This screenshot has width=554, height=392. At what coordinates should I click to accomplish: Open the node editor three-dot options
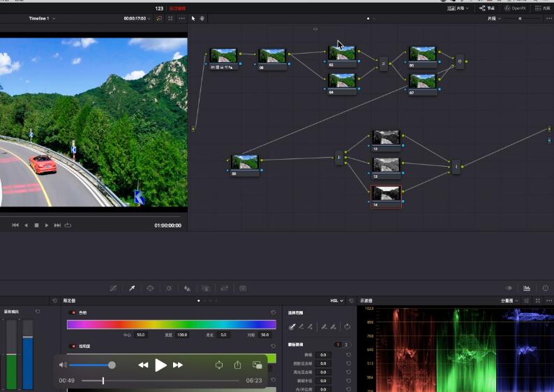coord(548,18)
